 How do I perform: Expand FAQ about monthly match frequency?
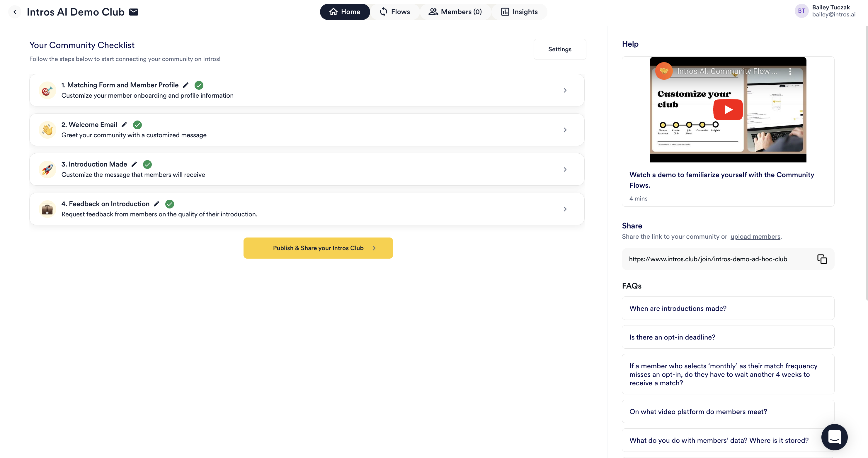728,374
